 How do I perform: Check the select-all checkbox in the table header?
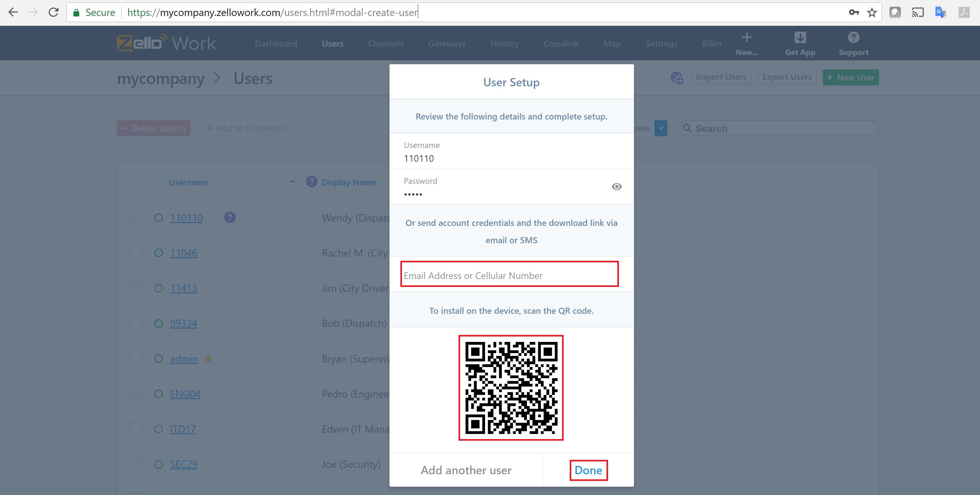click(135, 182)
